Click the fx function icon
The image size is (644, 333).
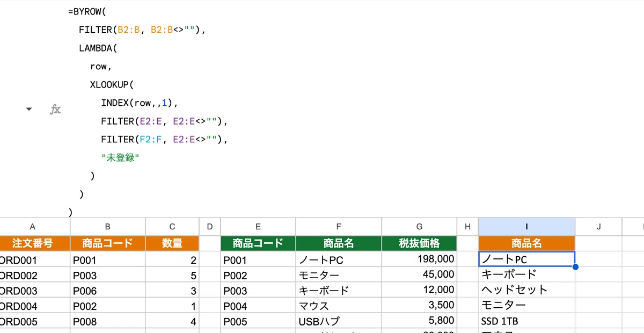click(x=55, y=110)
